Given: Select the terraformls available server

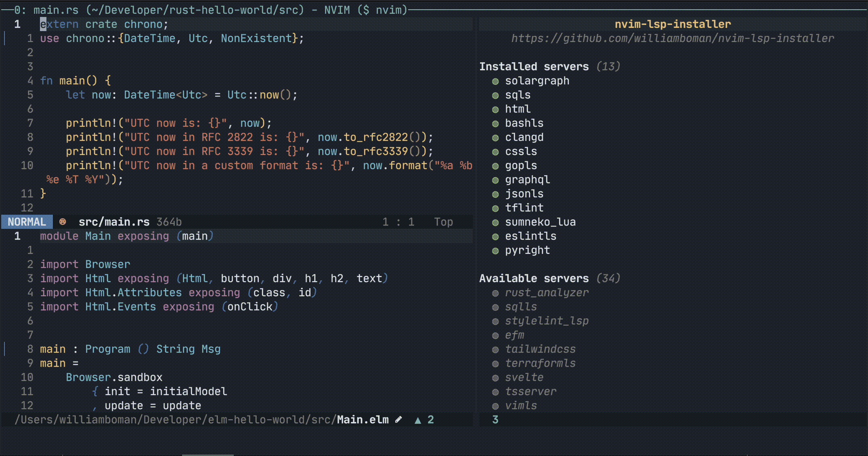Looking at the screenshot, I should click(540, 363).
